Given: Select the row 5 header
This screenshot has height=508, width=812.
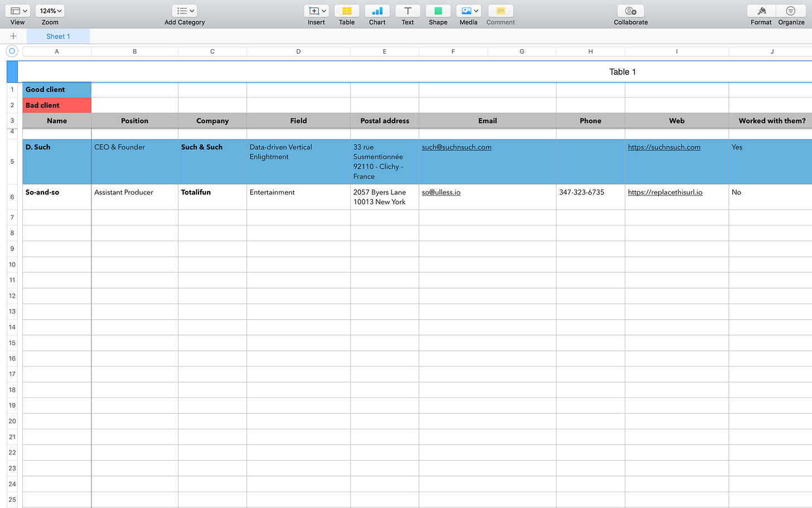Looking at the screenshot, I should tap(12, 162).
